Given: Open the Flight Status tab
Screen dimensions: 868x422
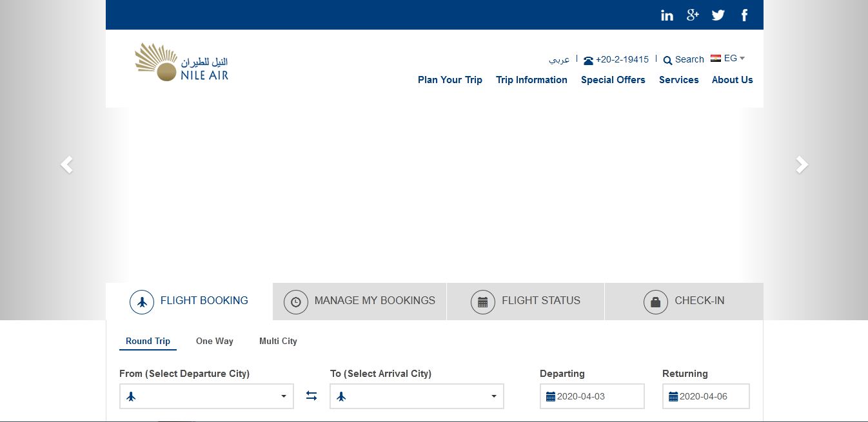Looking at the screenshot, I should click(526, 301).
